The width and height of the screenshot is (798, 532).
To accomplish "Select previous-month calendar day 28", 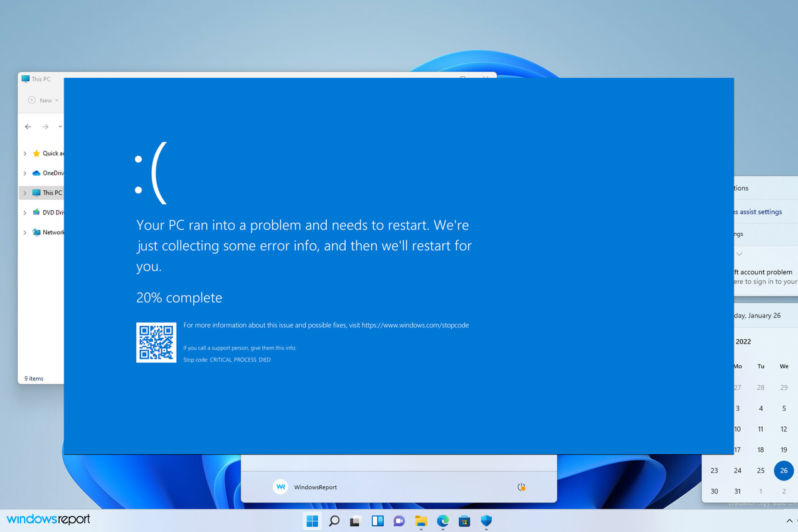I will click(761, 387).
